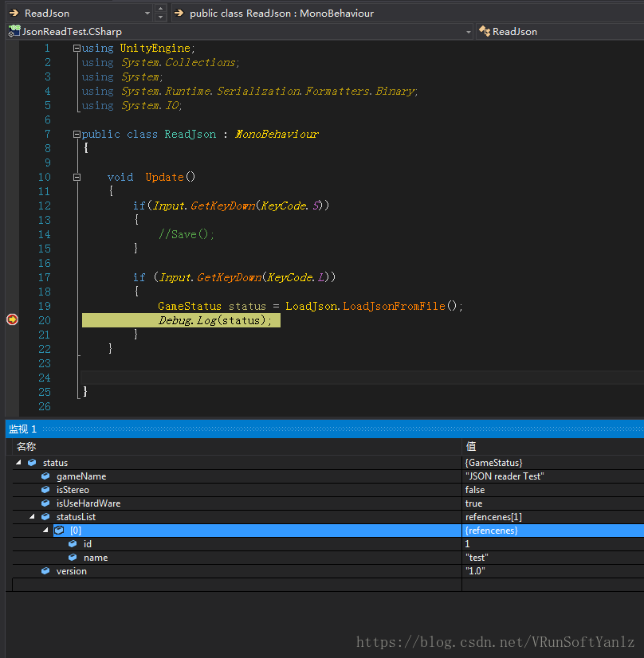Click the gameName field icon in watch

pyautogui.click(x=45, y=476)
